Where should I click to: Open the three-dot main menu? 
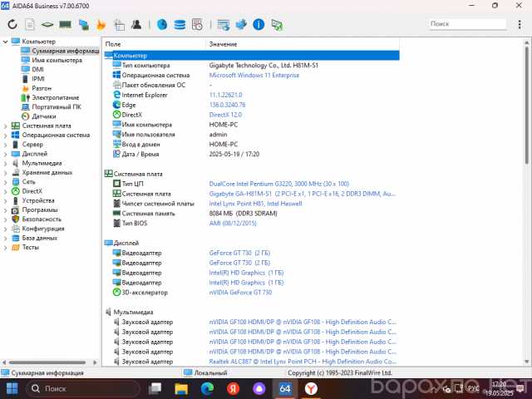tap(520, 24)
